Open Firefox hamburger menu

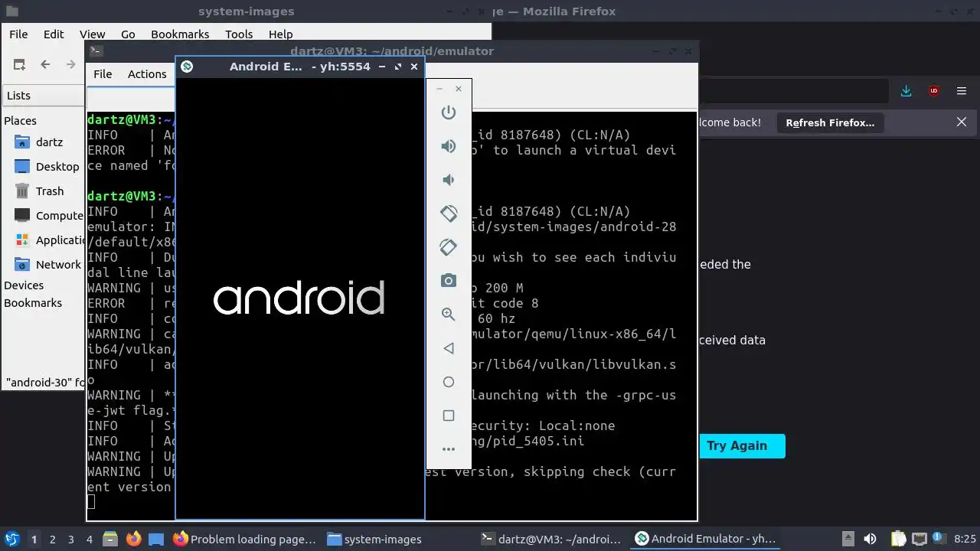(x=962, y=91)
